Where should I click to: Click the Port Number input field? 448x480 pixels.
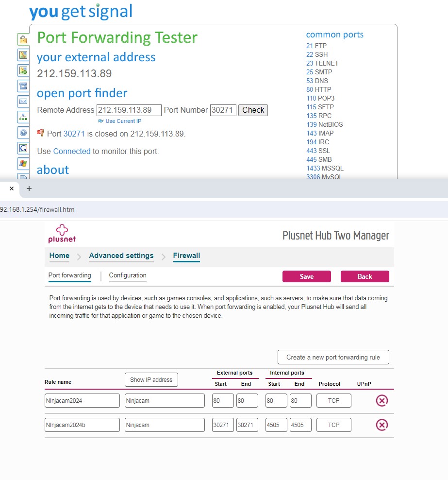coord(223,110)
